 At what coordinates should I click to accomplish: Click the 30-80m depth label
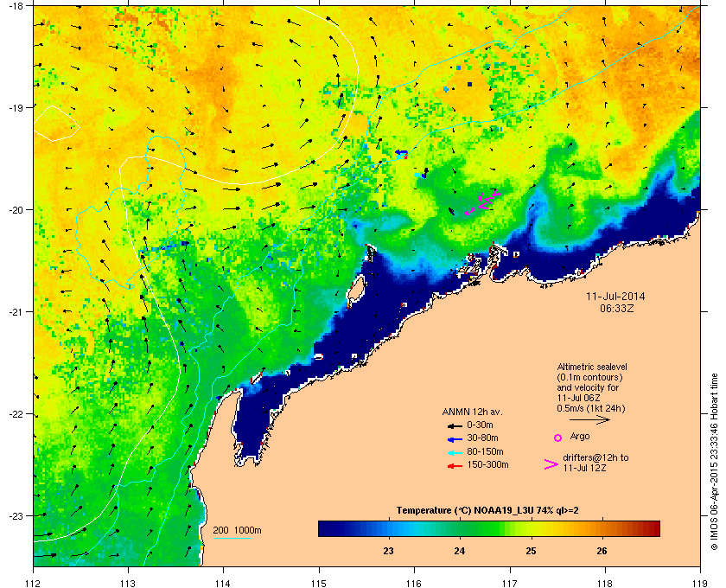(x=482, y=438)
